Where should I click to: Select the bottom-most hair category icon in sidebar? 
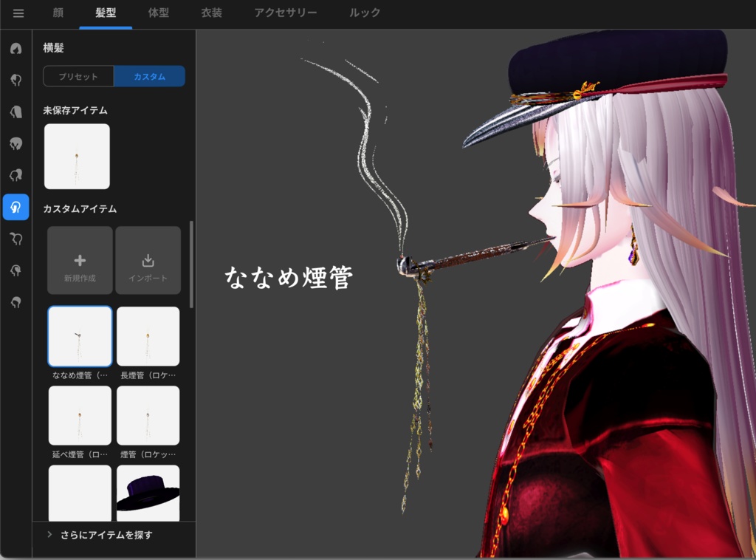pyautogui.click(x=16, y=302)
